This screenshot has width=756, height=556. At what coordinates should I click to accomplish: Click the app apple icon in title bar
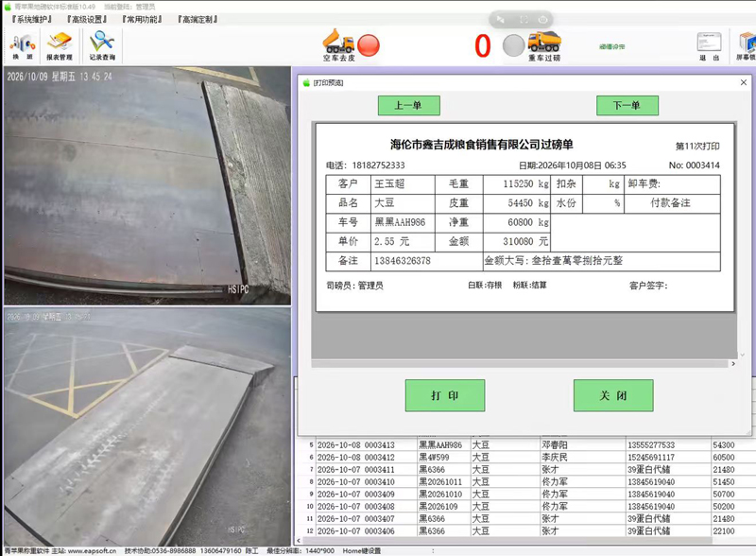click(8, 7)
